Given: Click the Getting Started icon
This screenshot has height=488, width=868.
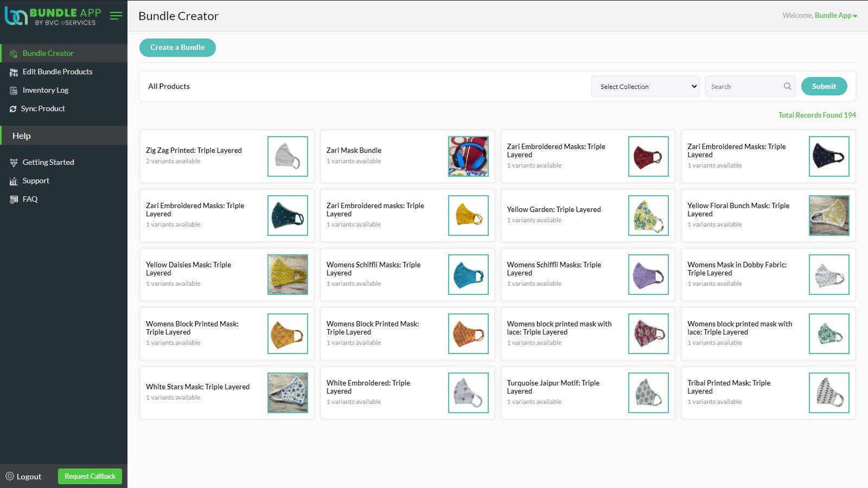Looking at the screenshot, I should coord(14,163).
